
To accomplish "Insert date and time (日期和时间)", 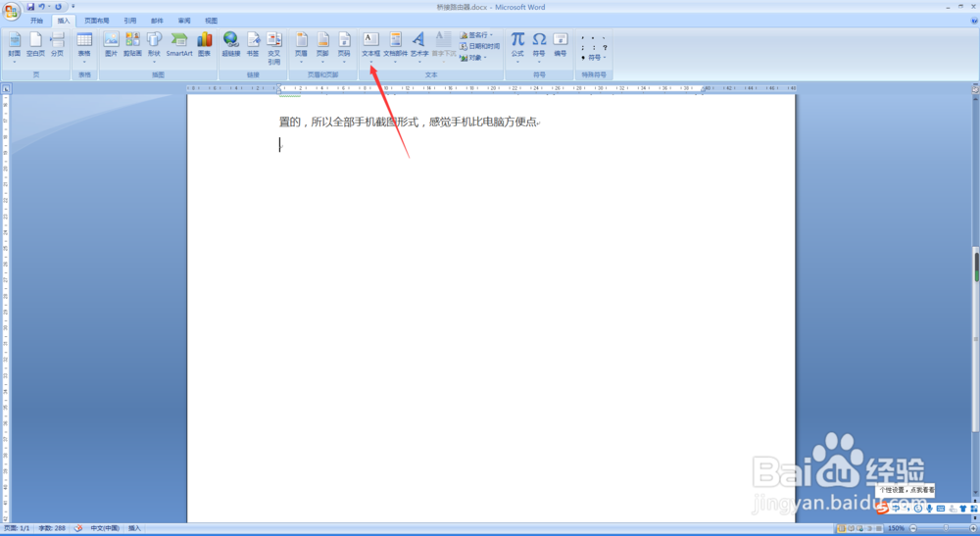I will click(479, 46).
